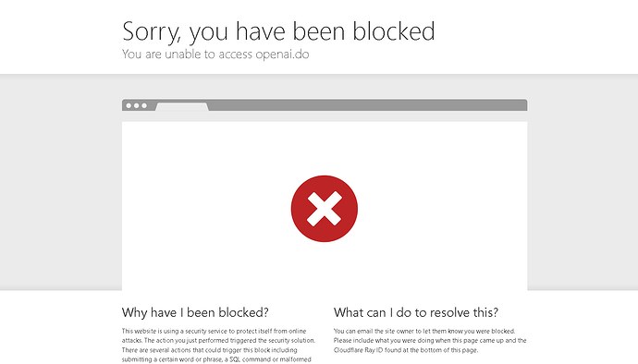Click the red circle X error icon
This screenshot has width=638, height=364.
click(x=325, y=209)
